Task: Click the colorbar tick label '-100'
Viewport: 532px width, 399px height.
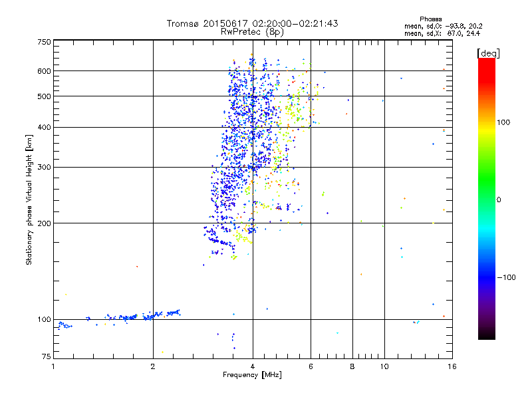Action: pyautogui.click(x=506, y=277)
